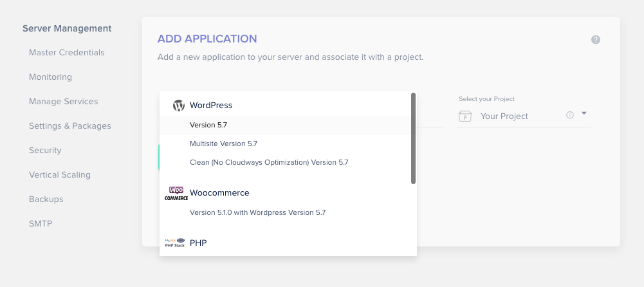Click the PHP Stack logo icon
Viewport: 644px width, 287px height.
pos(175,243)
